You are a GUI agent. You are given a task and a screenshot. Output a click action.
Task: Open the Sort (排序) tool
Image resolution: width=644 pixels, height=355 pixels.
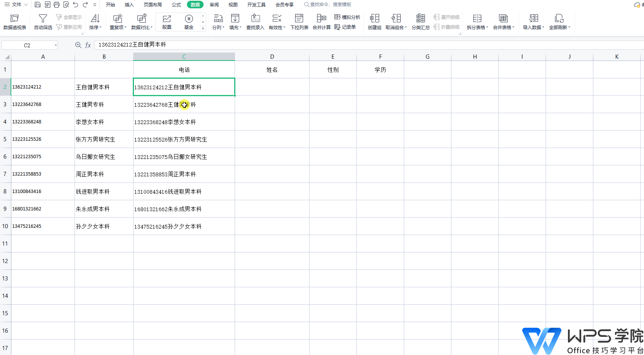(95, 22)
